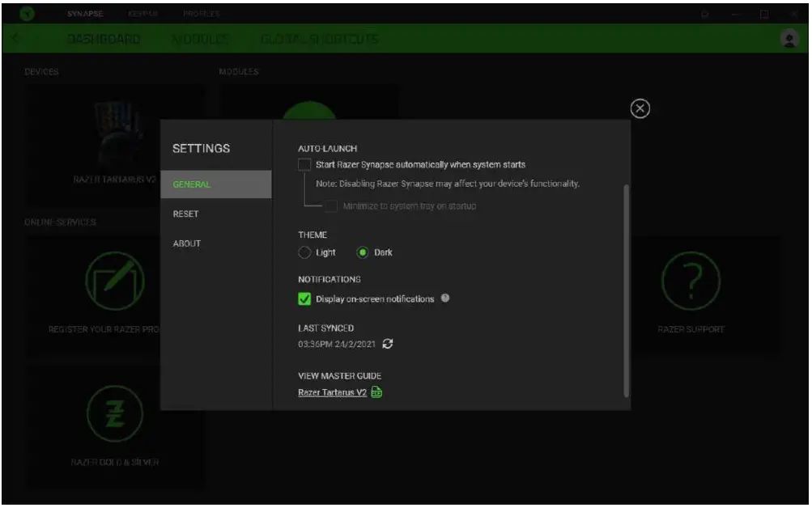Select the RESET section in Settings
812x508 pixels.
(x=184, y=214)
